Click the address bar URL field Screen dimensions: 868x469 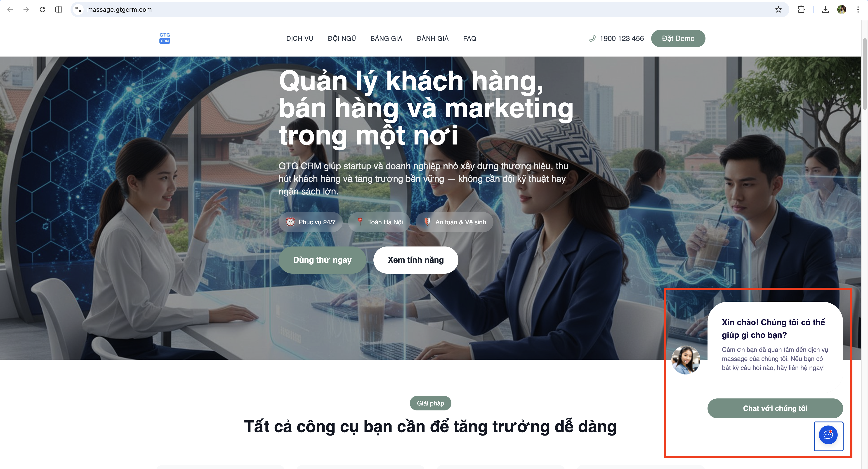tap(428, 9)
